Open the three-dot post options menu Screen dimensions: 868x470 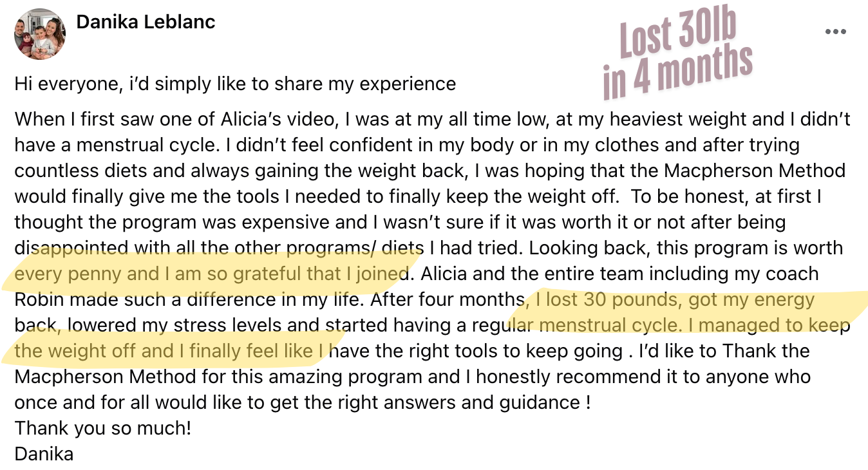coord(835,32)
